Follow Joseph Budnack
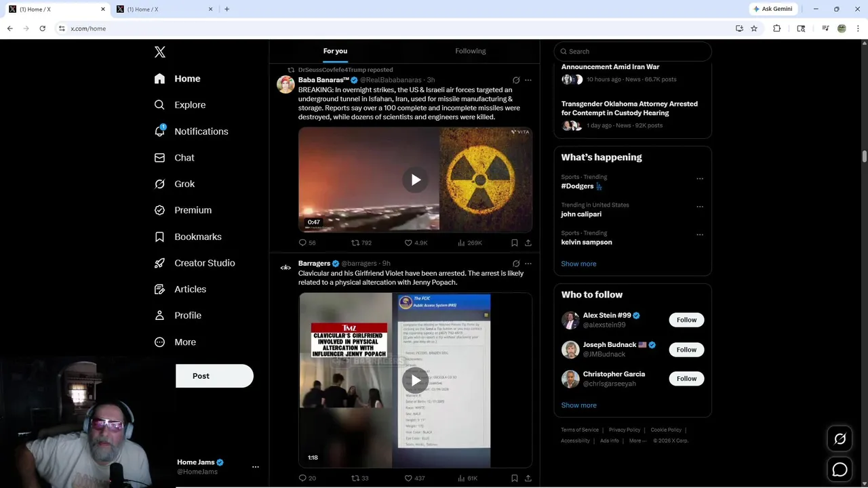 (x=686, y=350)
